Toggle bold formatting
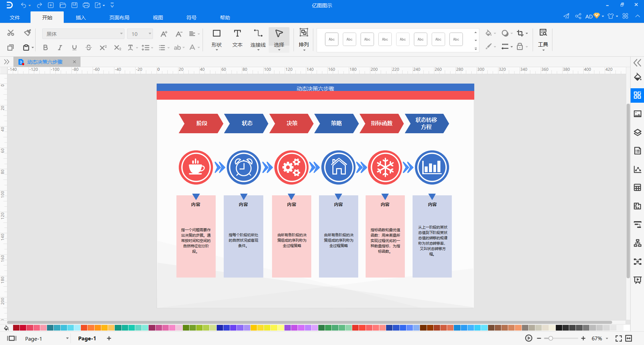The width and height of the screenshot is (644, 345). pyautogui.click(x=45, y=48)
